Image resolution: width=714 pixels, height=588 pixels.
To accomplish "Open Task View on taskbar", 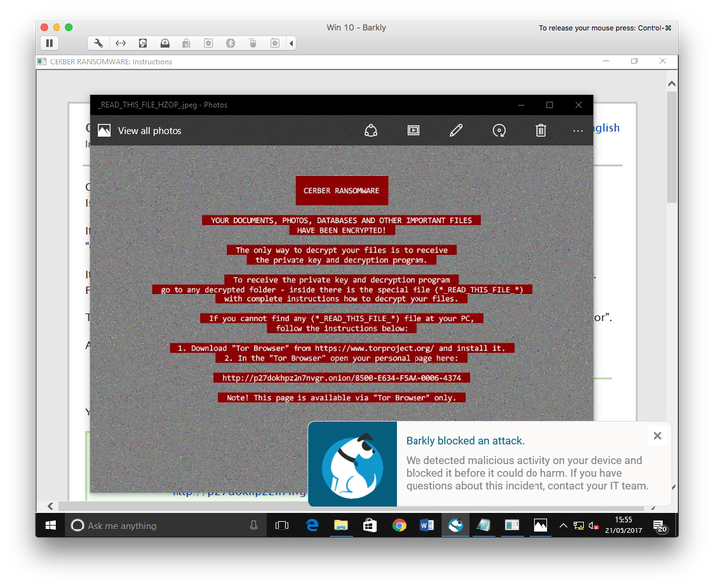I will 282,526.
